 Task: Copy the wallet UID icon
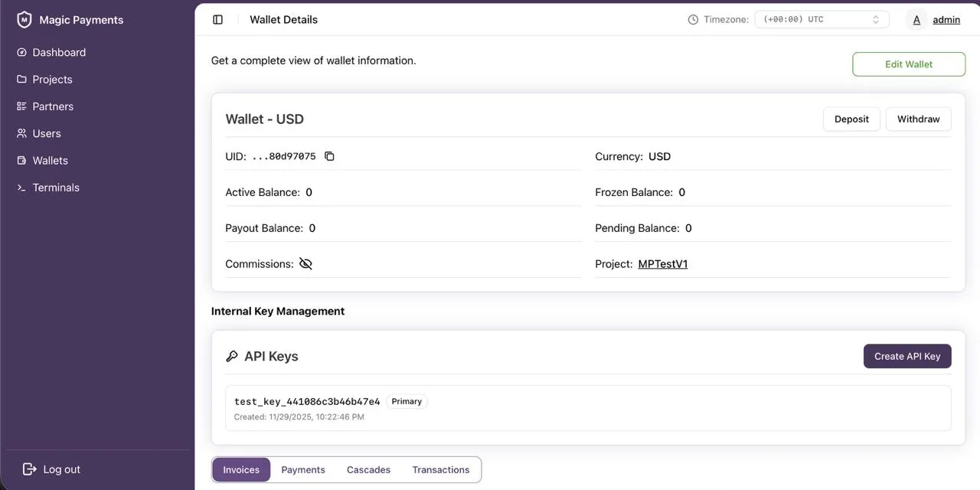[x=330, y=156]
